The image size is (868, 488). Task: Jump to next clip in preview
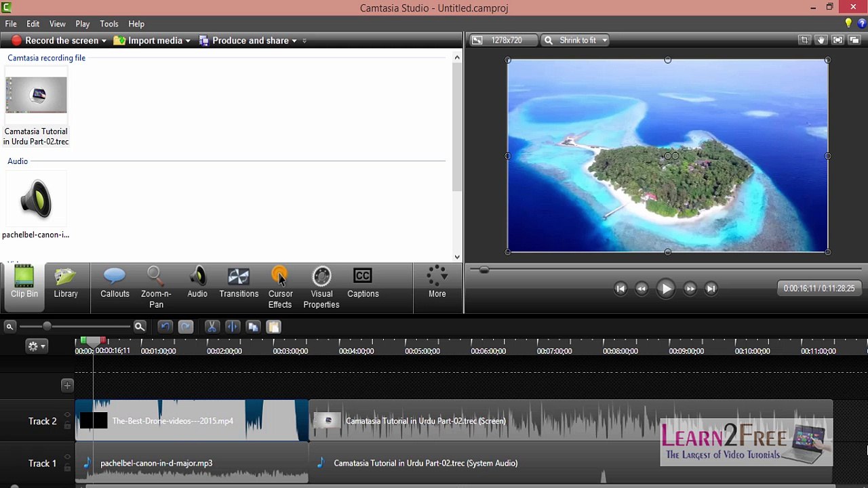click(711, 289)
